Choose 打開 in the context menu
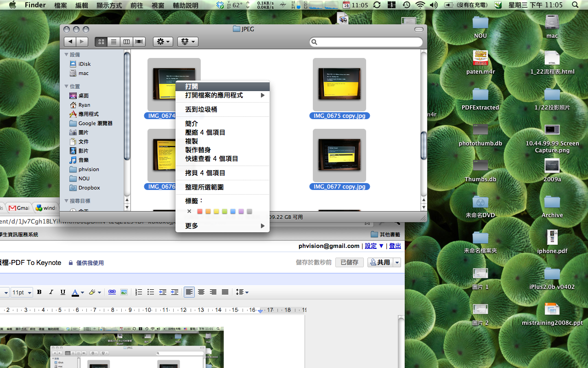588x368 pixels. [x=222, y=86]
